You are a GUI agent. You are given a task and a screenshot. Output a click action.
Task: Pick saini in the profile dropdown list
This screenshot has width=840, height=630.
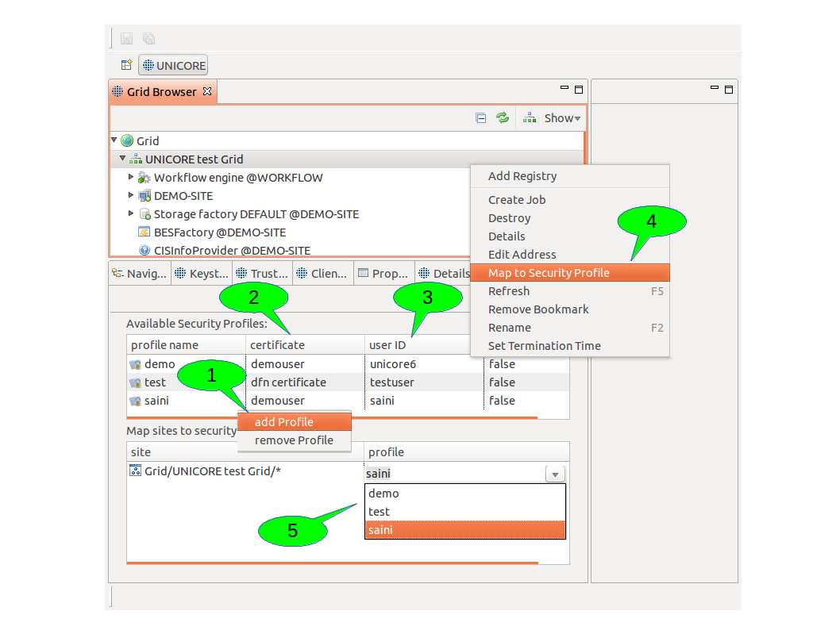[465, 530]
